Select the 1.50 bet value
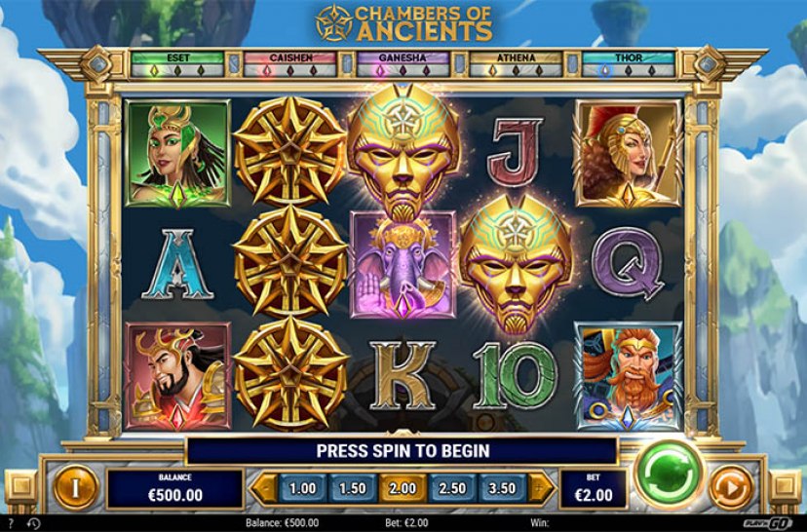 353,488
